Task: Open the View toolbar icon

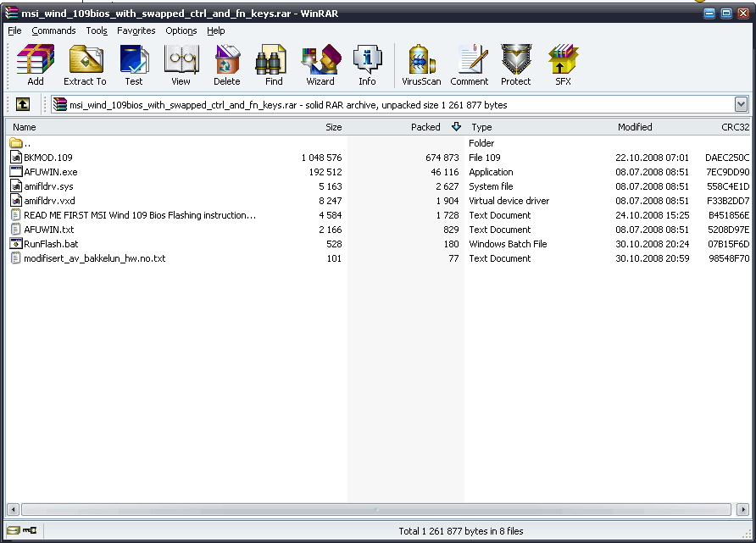Action: 181,65
